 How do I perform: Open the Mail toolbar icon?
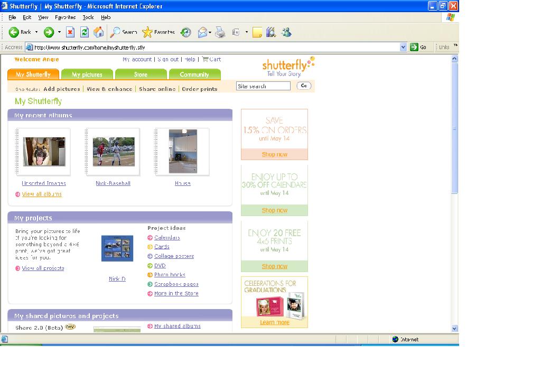203,32
